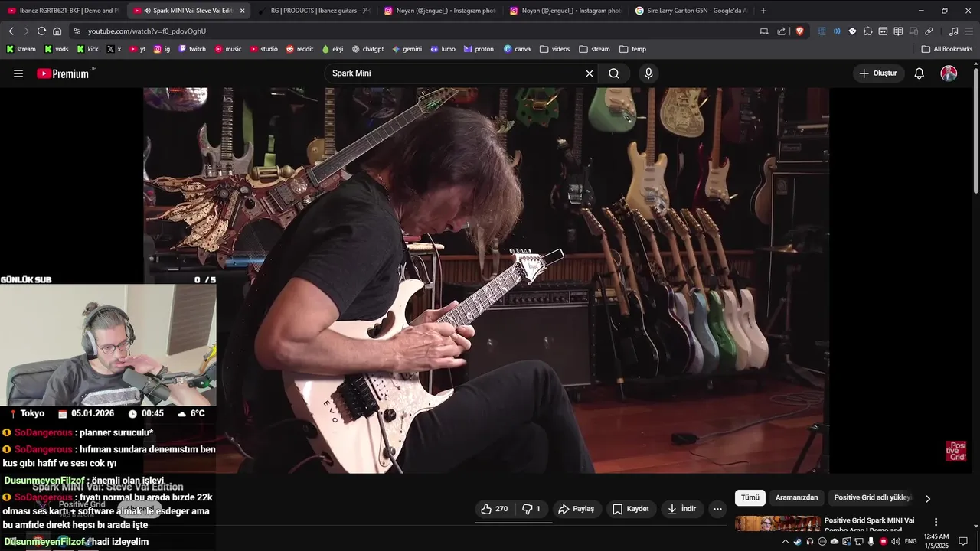
Task: Share the video via Paylaş
Action: tap(576, 509)
